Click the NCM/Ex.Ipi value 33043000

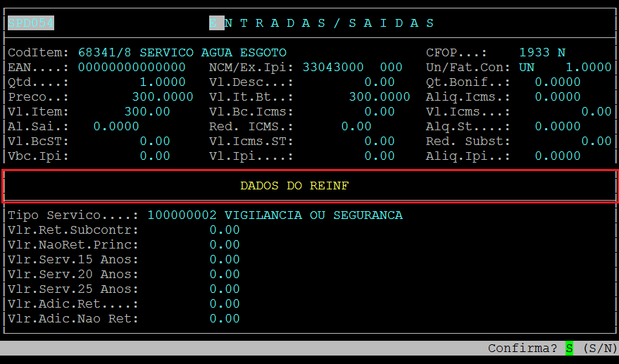pos(333,68)
